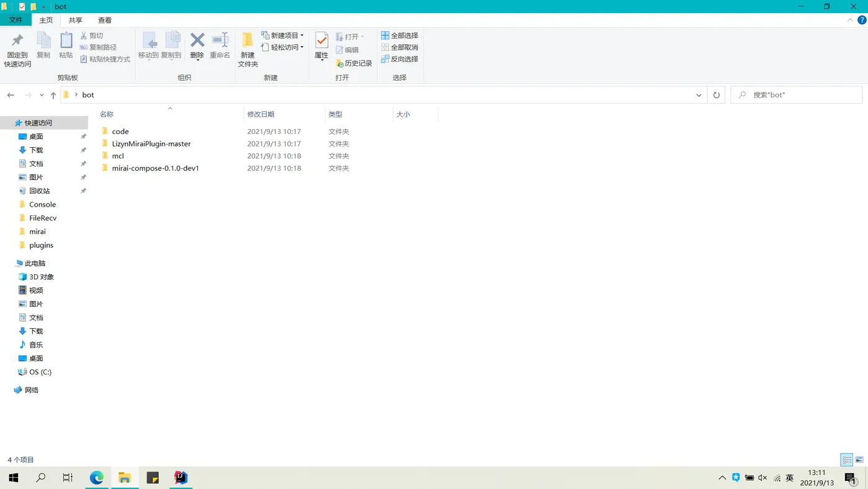Open 3D 对象 under 此电脑
Viewport: 868px width, 489px height.
42,277
